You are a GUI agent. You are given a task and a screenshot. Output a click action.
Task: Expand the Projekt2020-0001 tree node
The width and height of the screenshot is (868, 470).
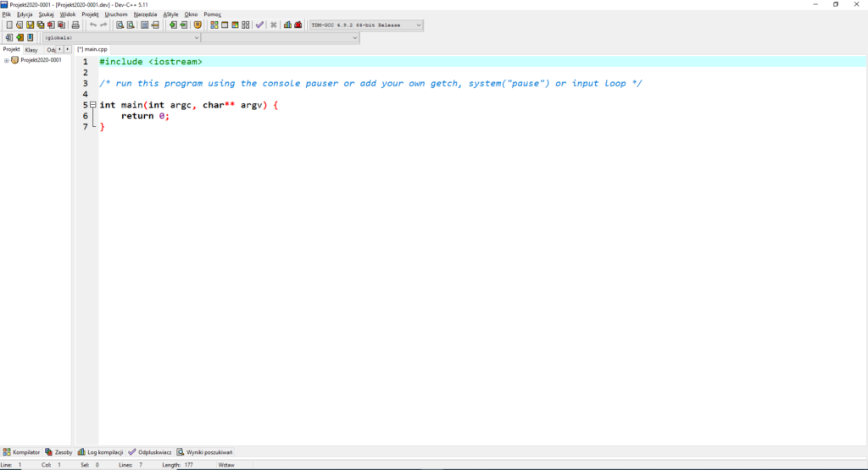(x=7, y=60)
